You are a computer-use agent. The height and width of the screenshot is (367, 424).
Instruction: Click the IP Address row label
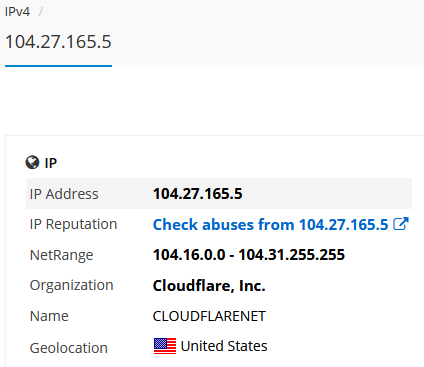pos(64,194)
